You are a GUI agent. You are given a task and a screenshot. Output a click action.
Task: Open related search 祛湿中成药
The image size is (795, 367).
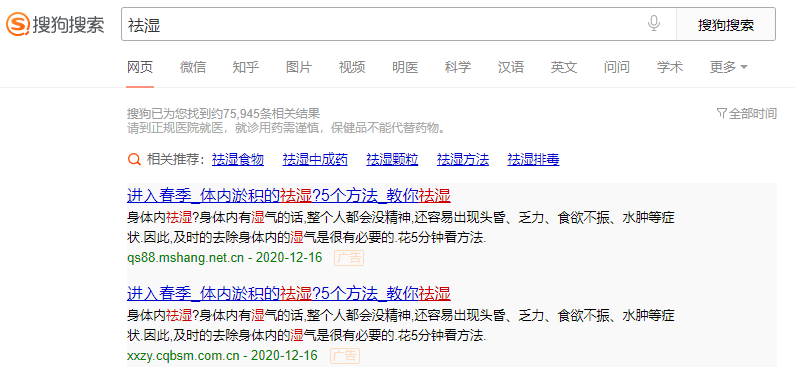tap(315, 160)
